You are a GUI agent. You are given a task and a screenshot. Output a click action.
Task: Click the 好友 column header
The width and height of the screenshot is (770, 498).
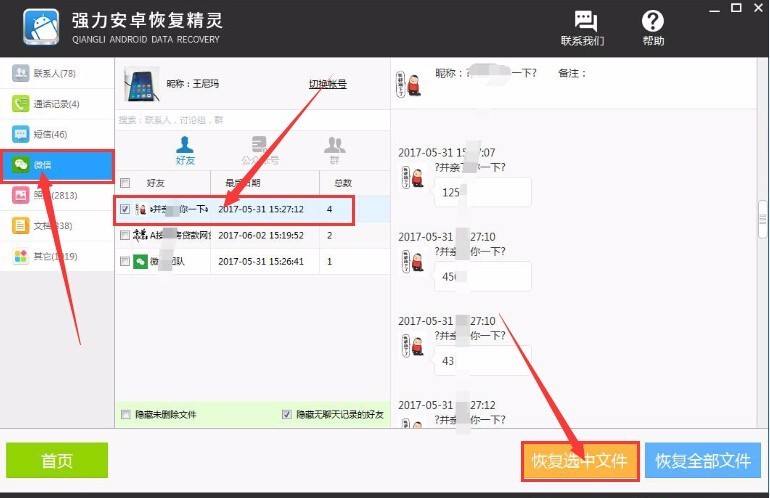[x=156, y=183]
